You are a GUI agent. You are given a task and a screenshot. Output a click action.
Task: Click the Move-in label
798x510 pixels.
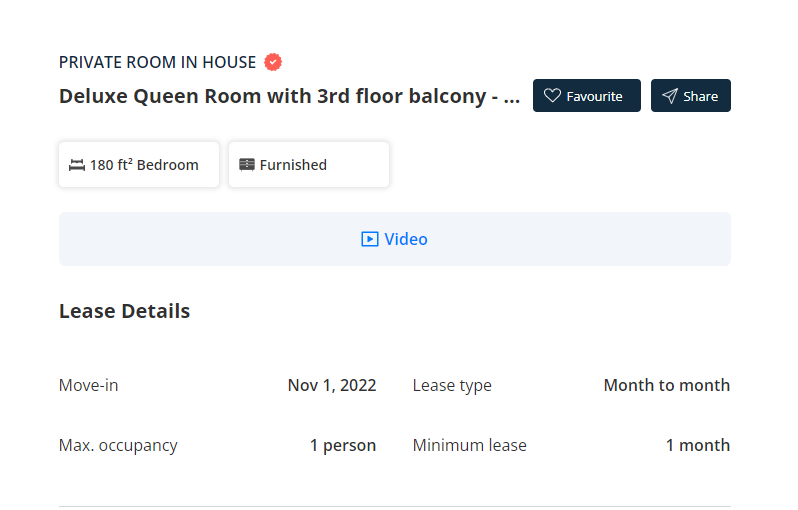[89, 385]
